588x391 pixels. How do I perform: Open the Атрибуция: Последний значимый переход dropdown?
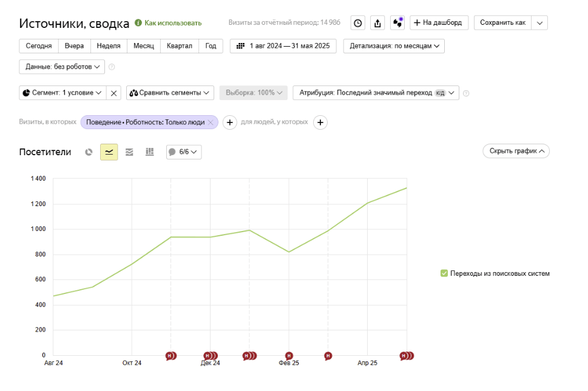pos(376,93)
